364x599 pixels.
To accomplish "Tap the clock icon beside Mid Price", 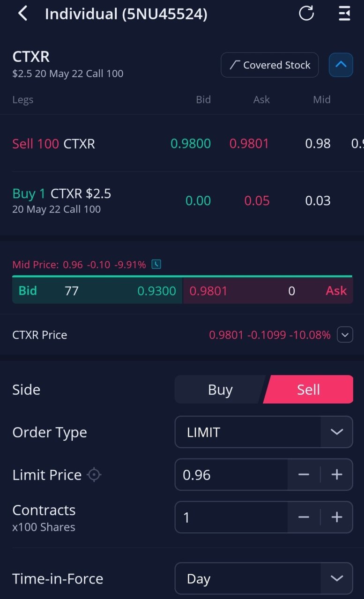I will point(156,265).
